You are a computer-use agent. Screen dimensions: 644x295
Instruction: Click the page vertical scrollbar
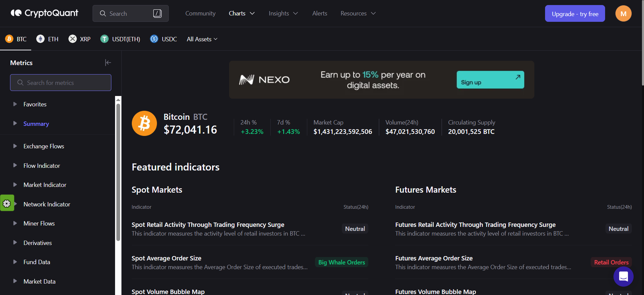[642, 43]
